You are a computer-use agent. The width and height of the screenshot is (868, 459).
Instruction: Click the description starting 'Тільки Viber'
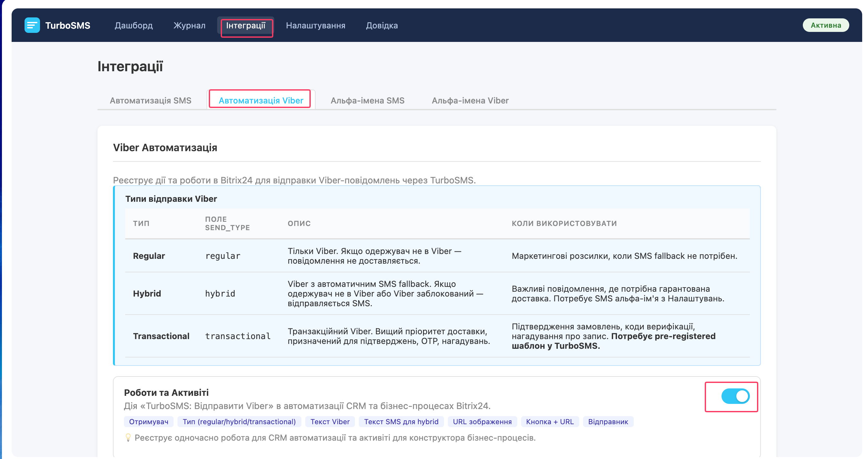pos(374,256)
